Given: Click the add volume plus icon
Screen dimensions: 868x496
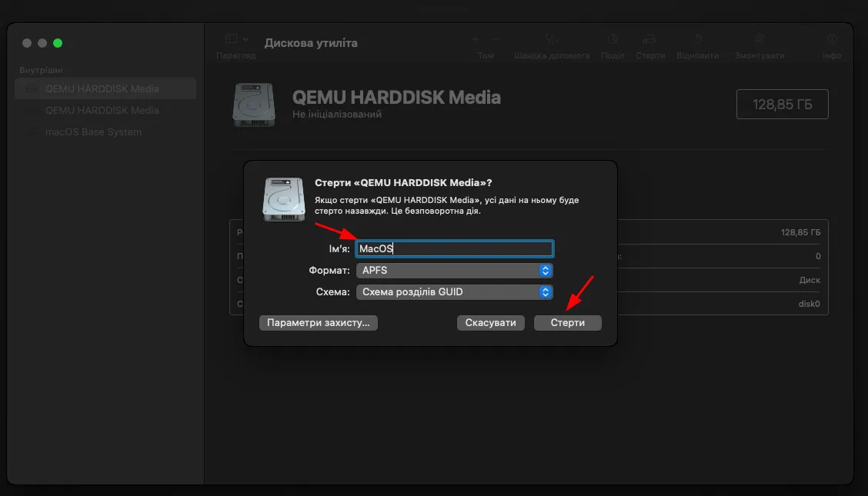Looking at the screenshot, I should (475, 39).
